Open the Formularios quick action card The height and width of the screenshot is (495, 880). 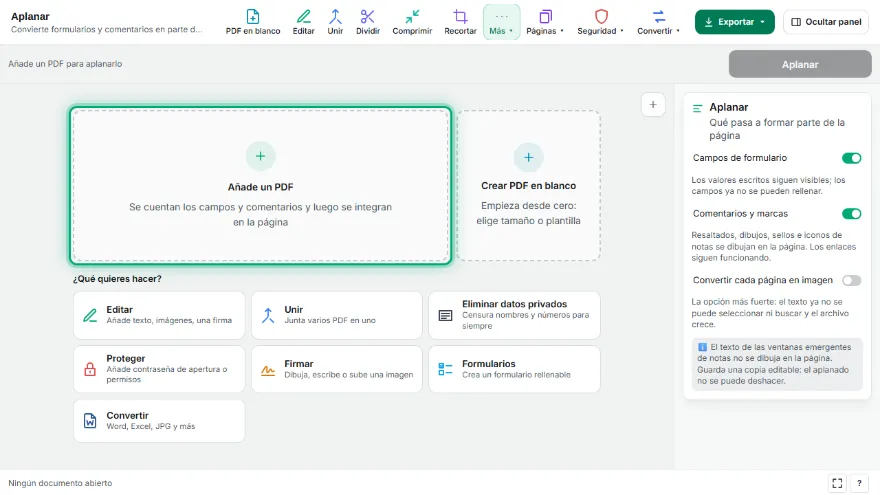514,369
